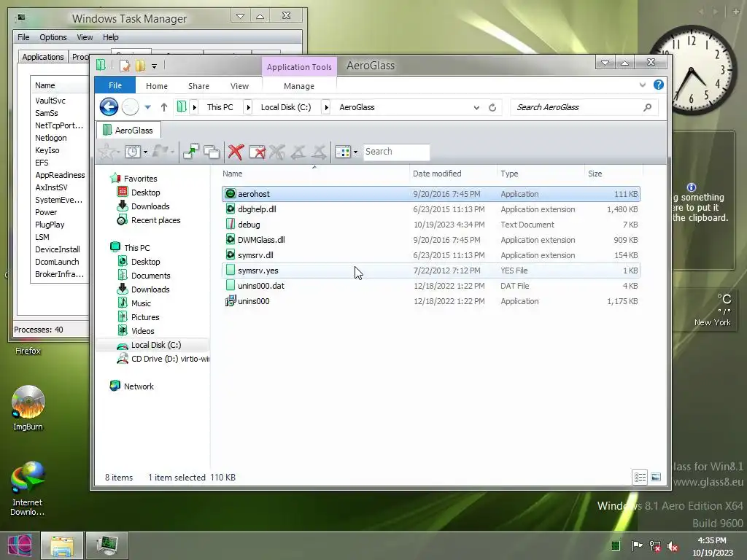Click This PC in the address bar
Viewport: 747px width, 560px height.
[220, 107]
